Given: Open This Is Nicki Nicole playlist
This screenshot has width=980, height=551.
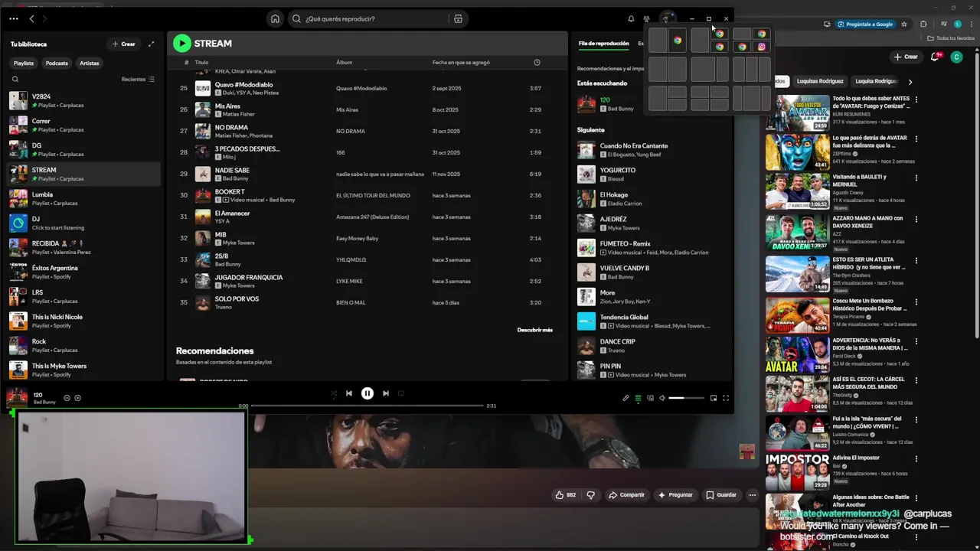Looking at the screenshot, I should pos(84,321).
